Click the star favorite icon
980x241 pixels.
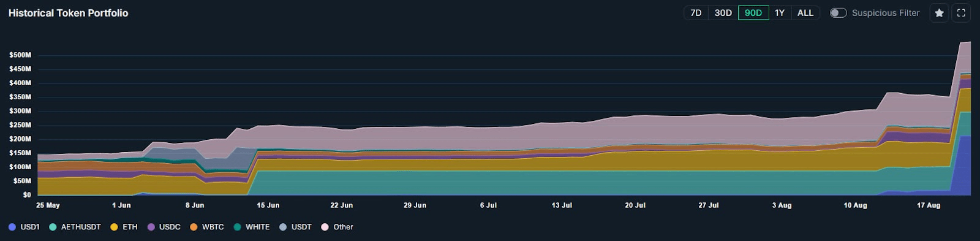pos(939,13)
